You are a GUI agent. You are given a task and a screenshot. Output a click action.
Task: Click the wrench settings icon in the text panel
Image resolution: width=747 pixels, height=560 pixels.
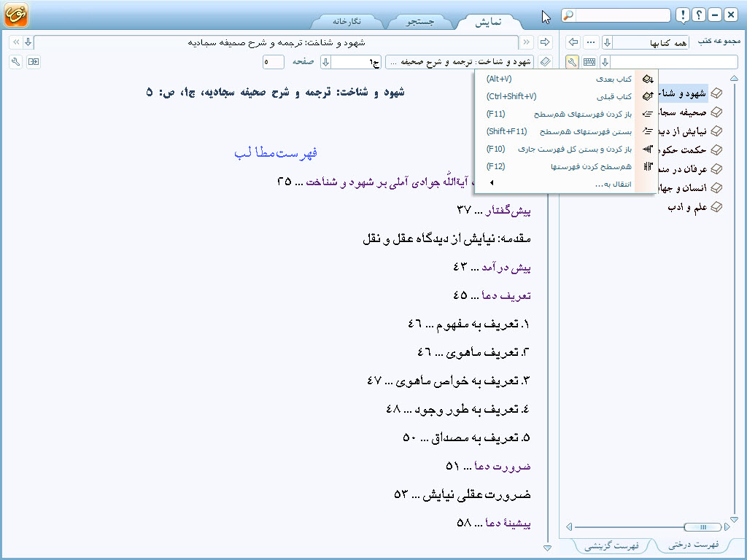15,62
